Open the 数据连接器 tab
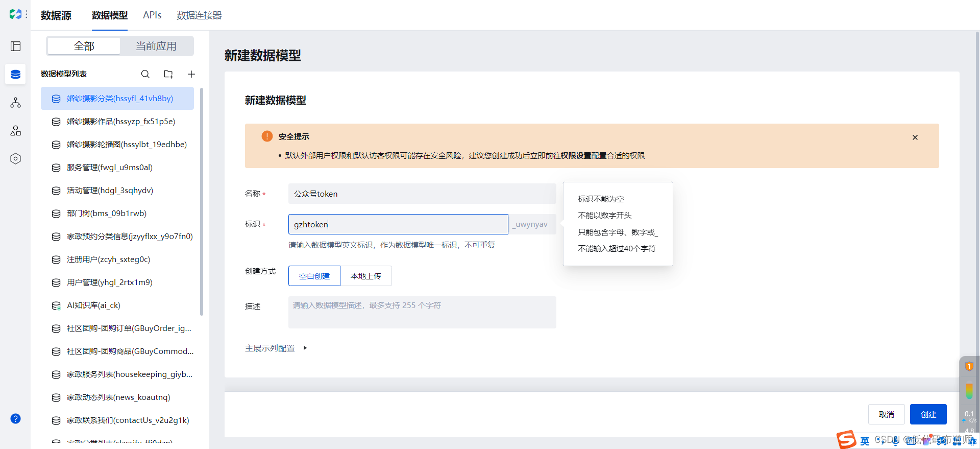Screen dimensions: 980x449 coord(199,15)
